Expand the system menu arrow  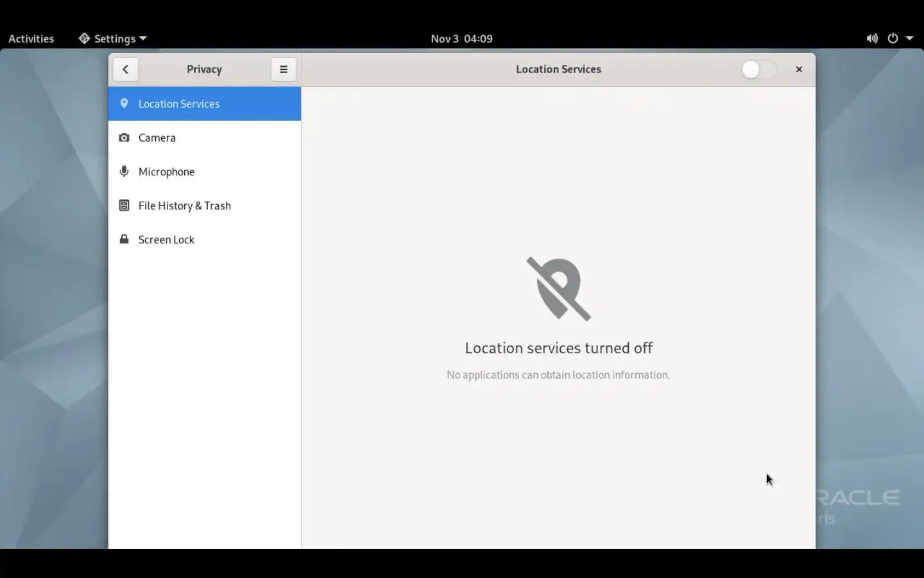909,39
